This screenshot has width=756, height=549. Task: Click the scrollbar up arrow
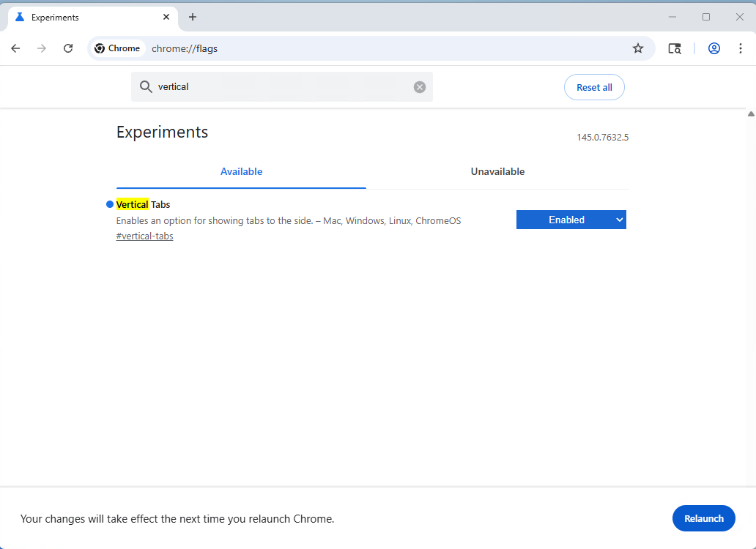[751, 114]
